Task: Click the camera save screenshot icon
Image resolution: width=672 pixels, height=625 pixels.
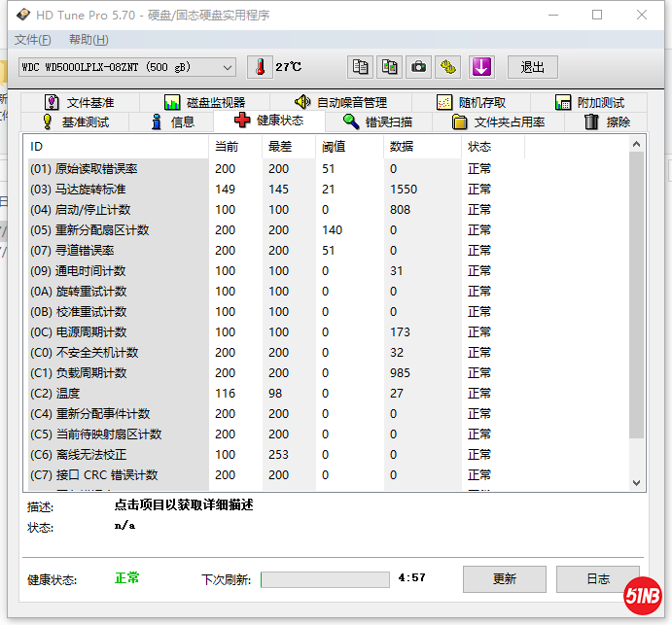Action: click(x=418, y=67)
